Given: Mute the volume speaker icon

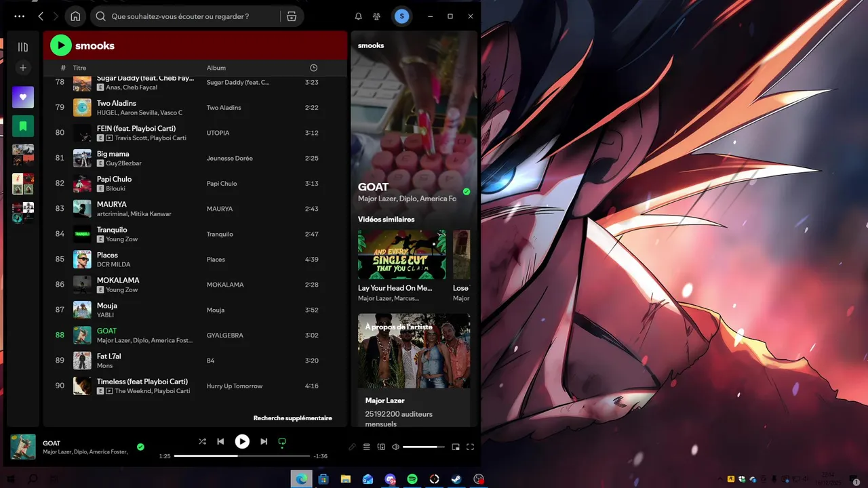Looking at the screenshot, I should 395,447.
